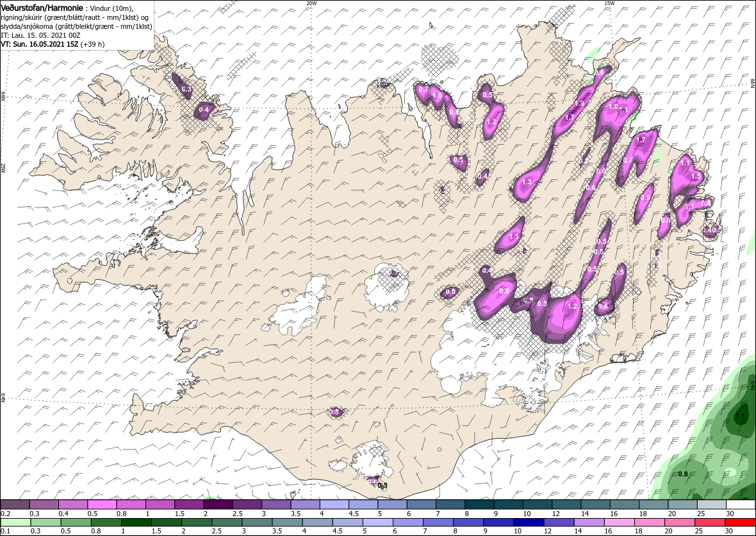Click the "0.3" value over the Westfjords

tap(187, 89)
